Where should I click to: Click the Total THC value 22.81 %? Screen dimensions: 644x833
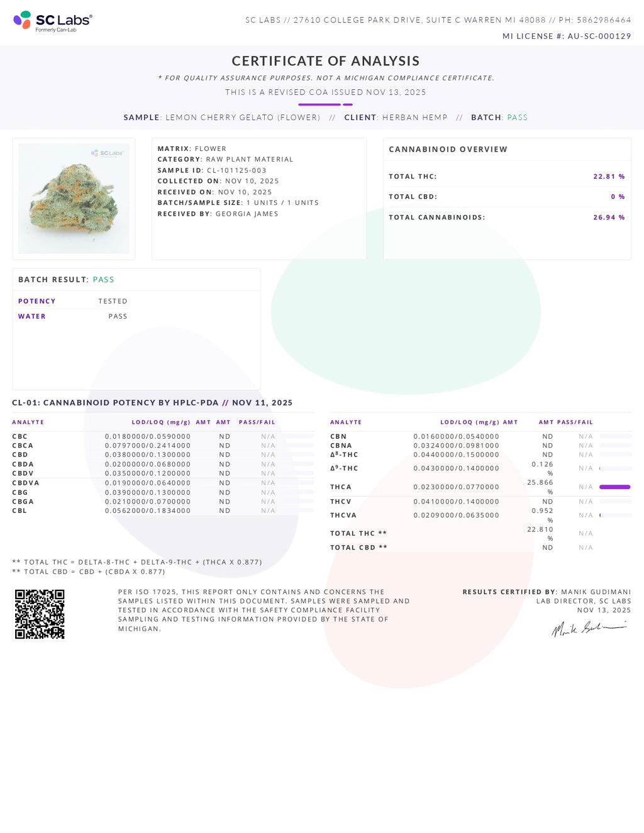(x=608, y=177)
